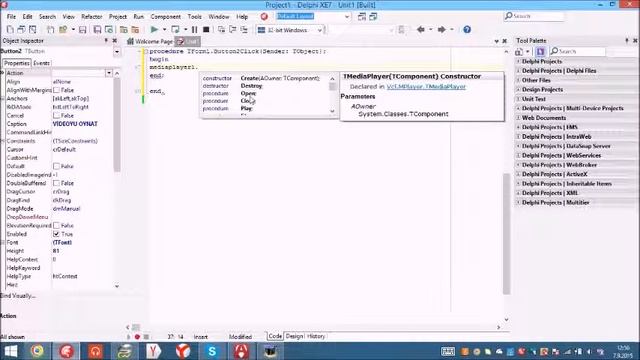Click the IDE Search box at top right

click(534, 16)
